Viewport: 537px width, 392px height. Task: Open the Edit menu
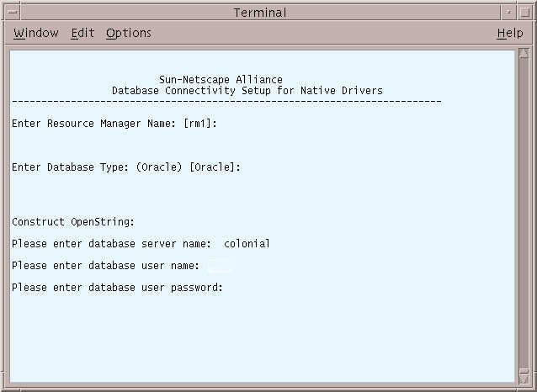(x=82, y=33)
